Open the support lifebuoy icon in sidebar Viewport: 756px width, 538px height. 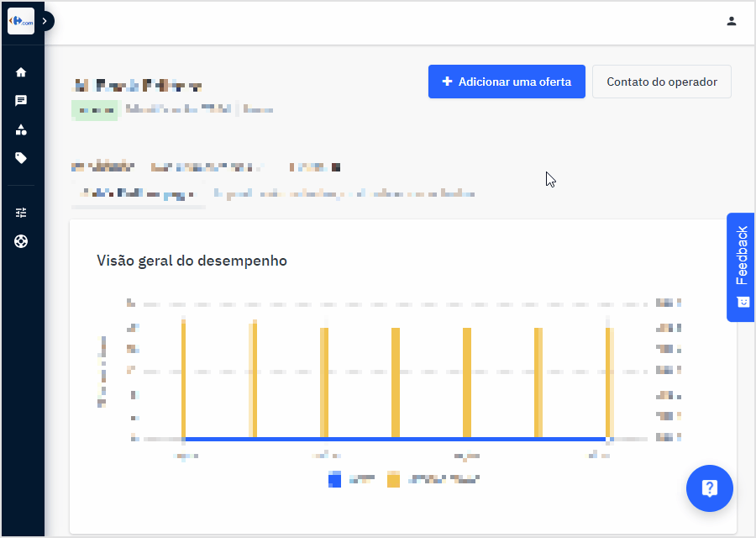coord(21,241)
